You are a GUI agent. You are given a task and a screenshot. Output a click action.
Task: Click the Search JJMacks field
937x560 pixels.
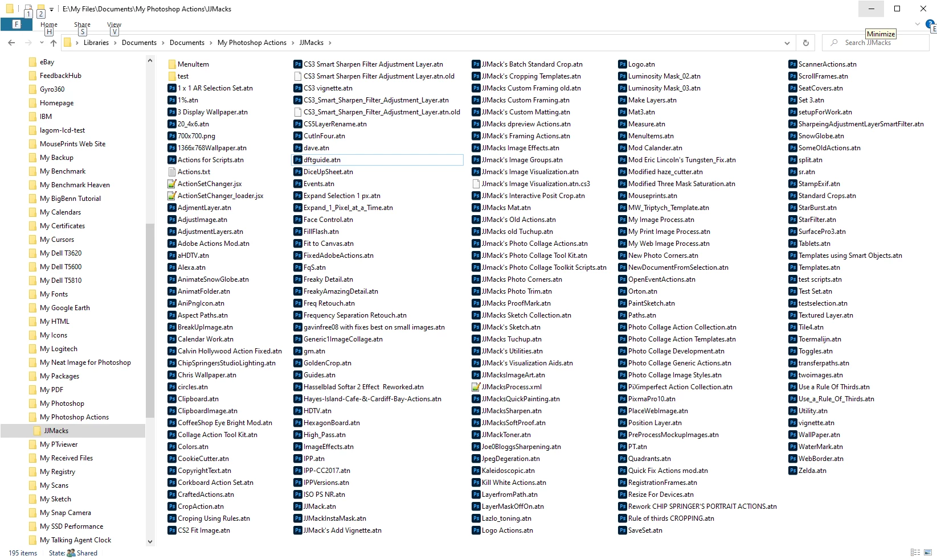876,43
